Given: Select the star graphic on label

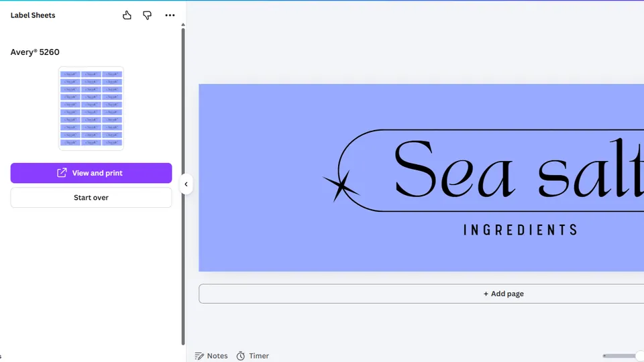Looking at the screenshot, I should (341, 185).
